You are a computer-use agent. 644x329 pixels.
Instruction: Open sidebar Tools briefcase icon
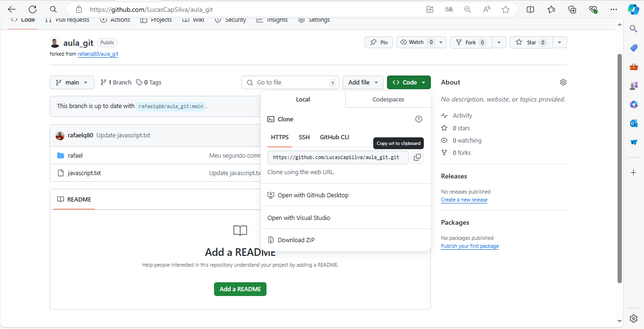tap(634, 67)
